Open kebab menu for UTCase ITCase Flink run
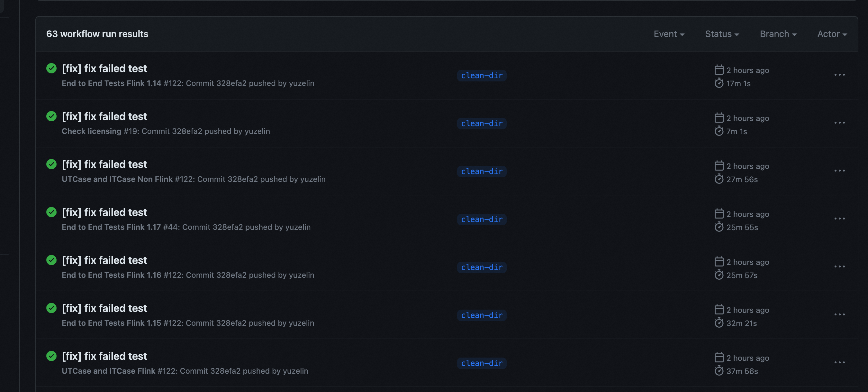Screen dimensions: 868x392 click(x=839, y=363)
